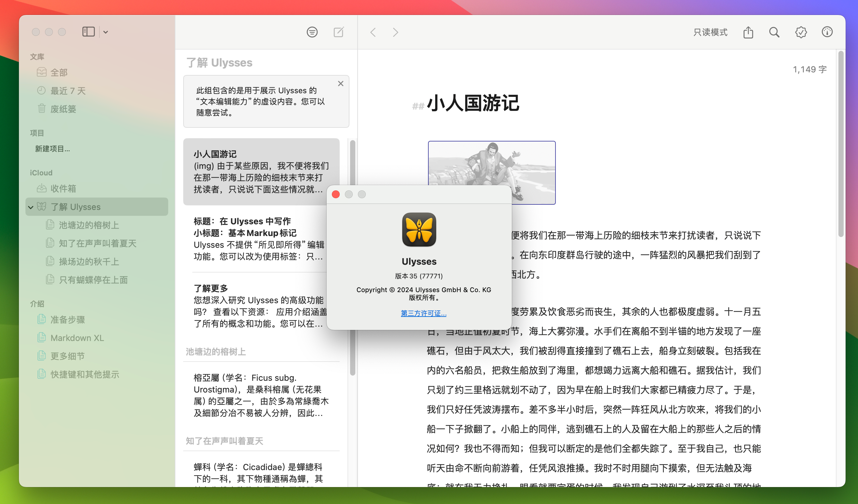Select the 小人国游记 sheet in list
The height and width of the screenshot is (504, 858).
[x=261, y=171]
